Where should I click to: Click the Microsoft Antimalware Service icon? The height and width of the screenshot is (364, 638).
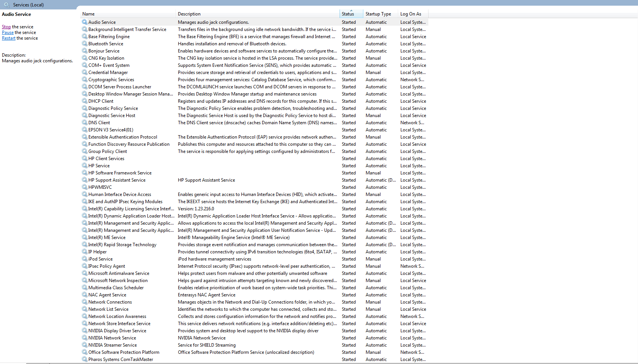85,273
